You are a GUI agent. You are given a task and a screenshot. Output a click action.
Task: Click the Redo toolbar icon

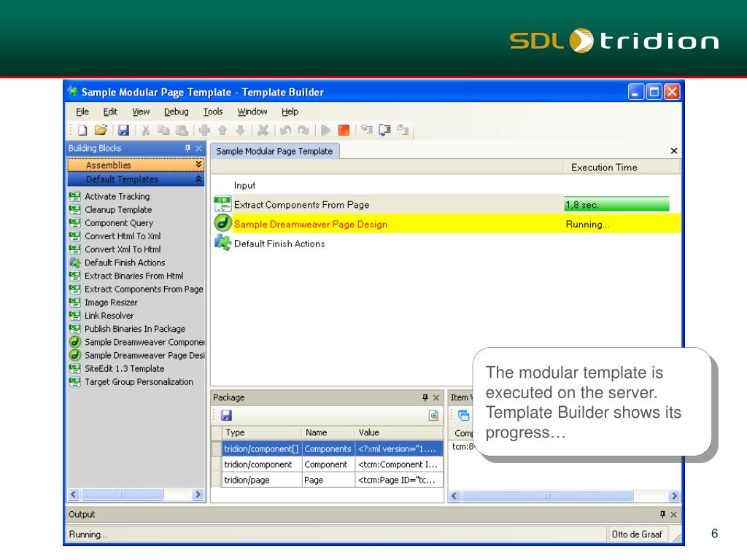tap(303, 130)
